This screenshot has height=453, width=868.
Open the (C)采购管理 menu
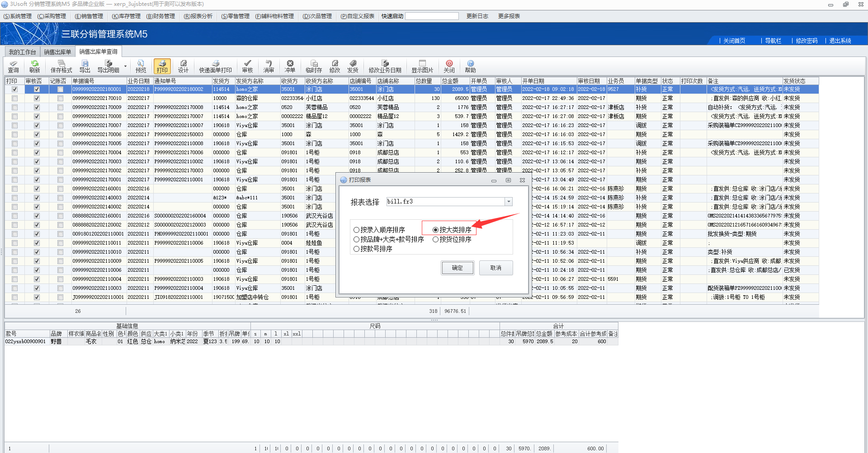(x=52, y=16)
